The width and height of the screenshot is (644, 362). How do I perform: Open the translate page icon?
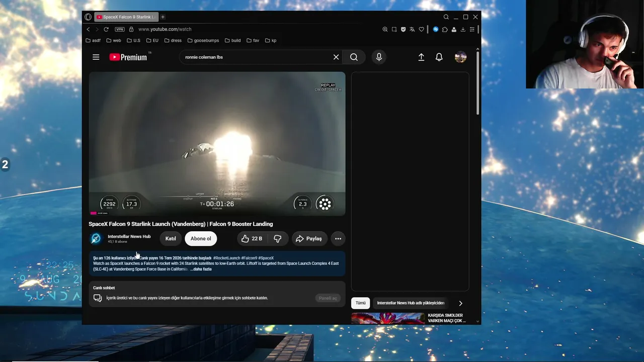(412, 30)
